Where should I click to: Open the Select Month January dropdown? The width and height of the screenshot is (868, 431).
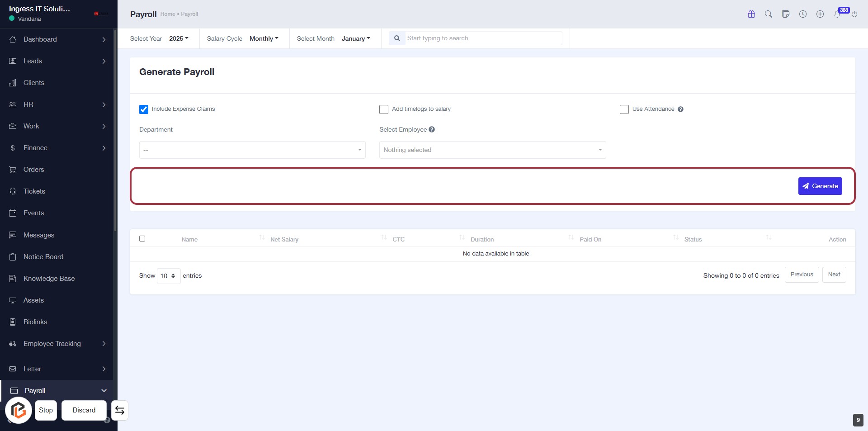click(x=355, y=38)
